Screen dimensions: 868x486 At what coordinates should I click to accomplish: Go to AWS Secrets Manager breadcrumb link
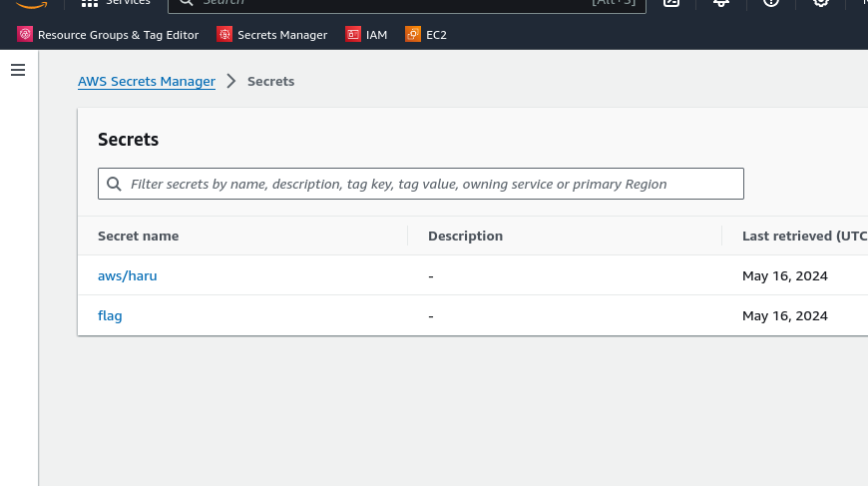tap(147, 82)
